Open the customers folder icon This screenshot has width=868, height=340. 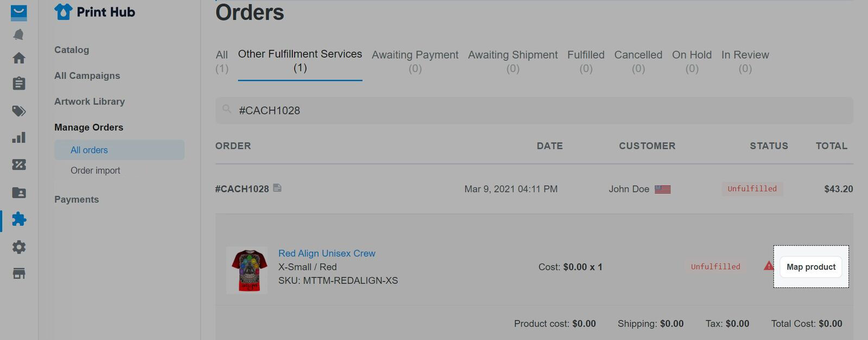pyautogui.click(x=19, y=193)
